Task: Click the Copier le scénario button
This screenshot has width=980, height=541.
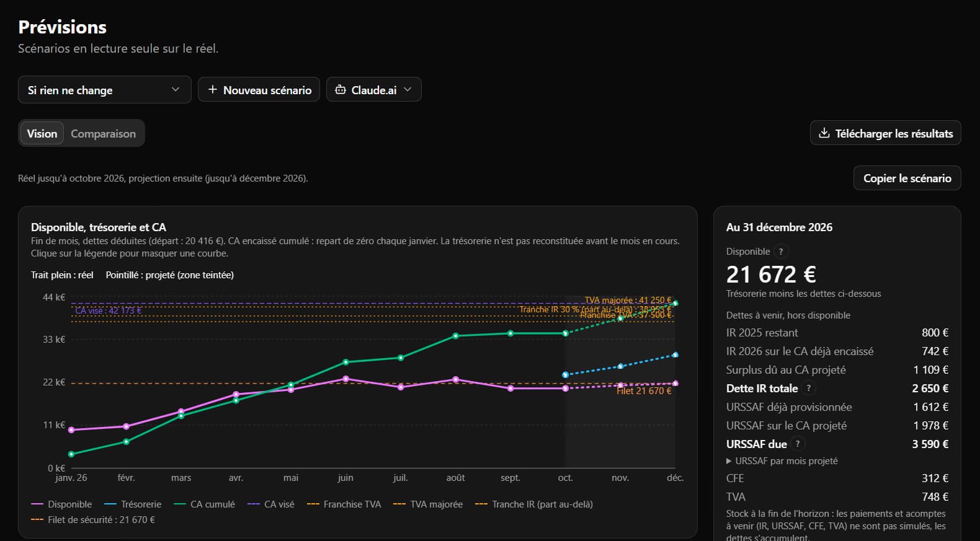Action: click(907, 178)
